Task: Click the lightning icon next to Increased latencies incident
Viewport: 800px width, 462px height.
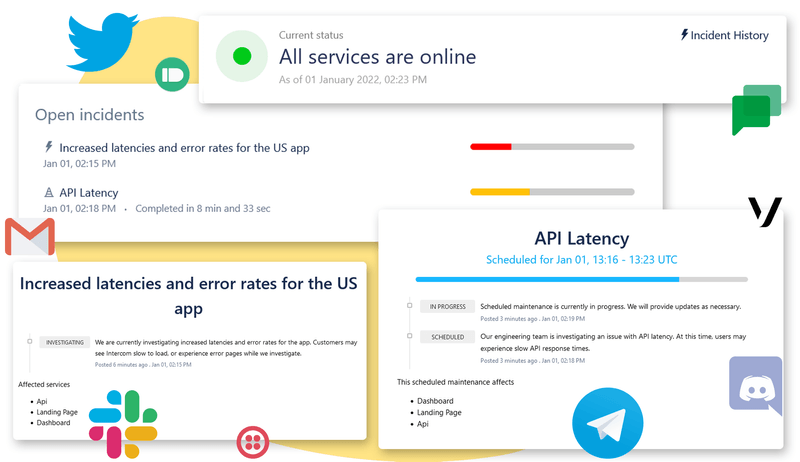Action: [x=48, y=147]
